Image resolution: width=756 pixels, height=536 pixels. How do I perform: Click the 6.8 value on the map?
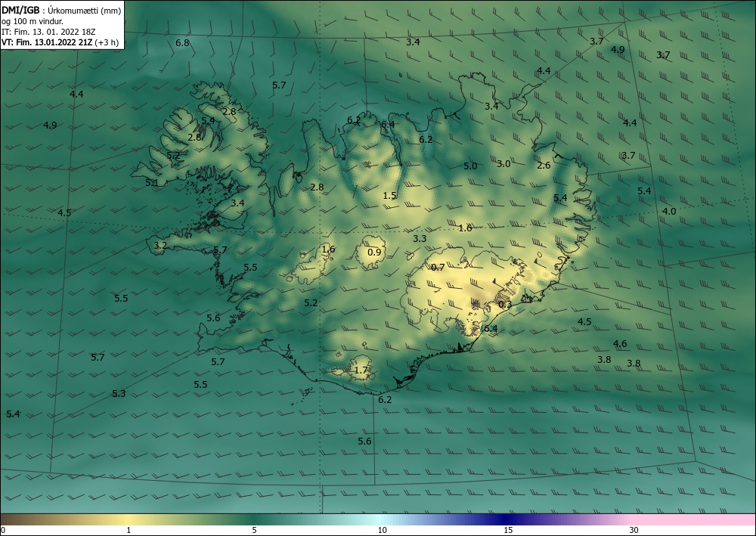(x=182, y=43)
